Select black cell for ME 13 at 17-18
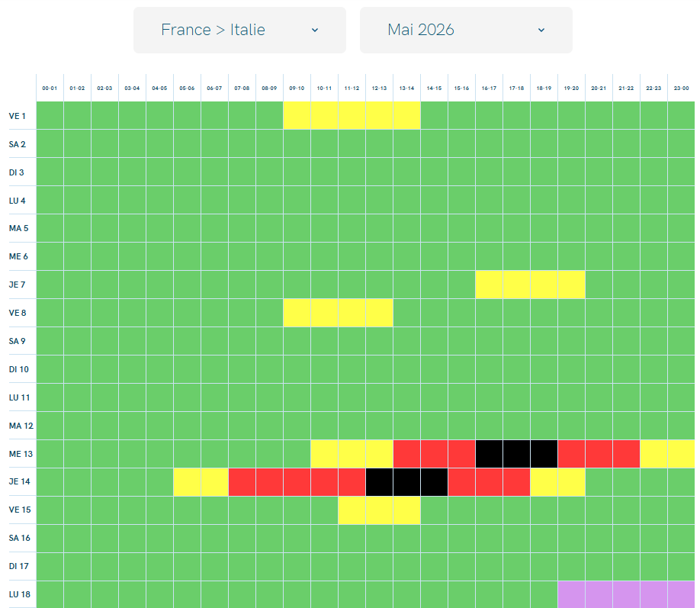The width and height of the screenshot is (700, 608). (516, 454)
